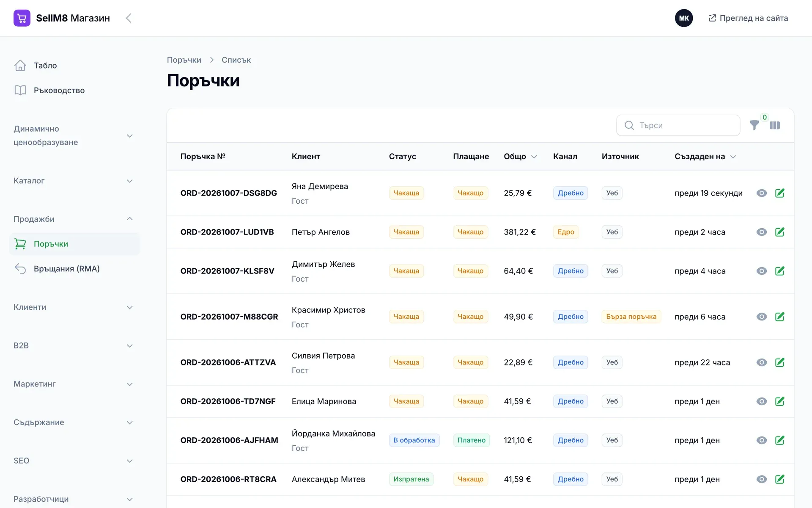Select Поръчки in the sidebar menu
Image resolution: width=812 pixels, height=508 pixels.
tap(74, 244)
